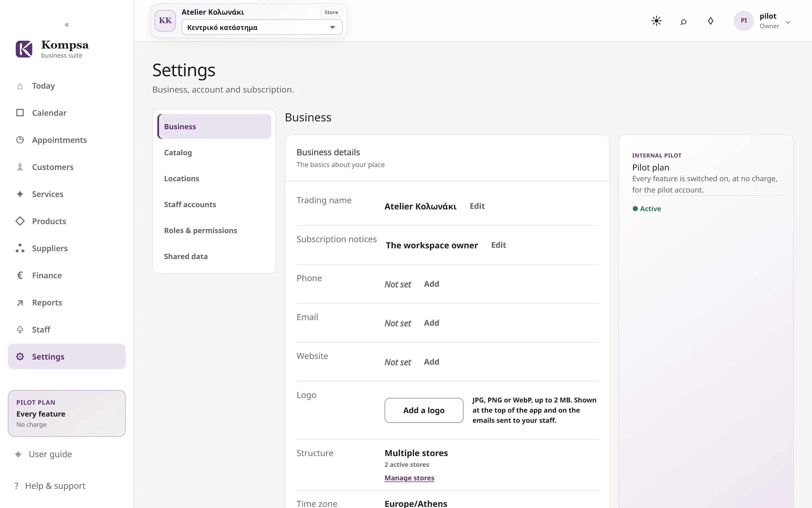Open Reports in the sidebar
The image size is (812, 508).
tap(67, 303)
